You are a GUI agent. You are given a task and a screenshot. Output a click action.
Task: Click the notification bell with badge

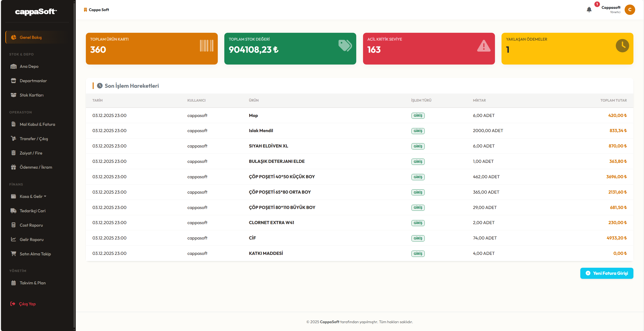click(589, 10)
